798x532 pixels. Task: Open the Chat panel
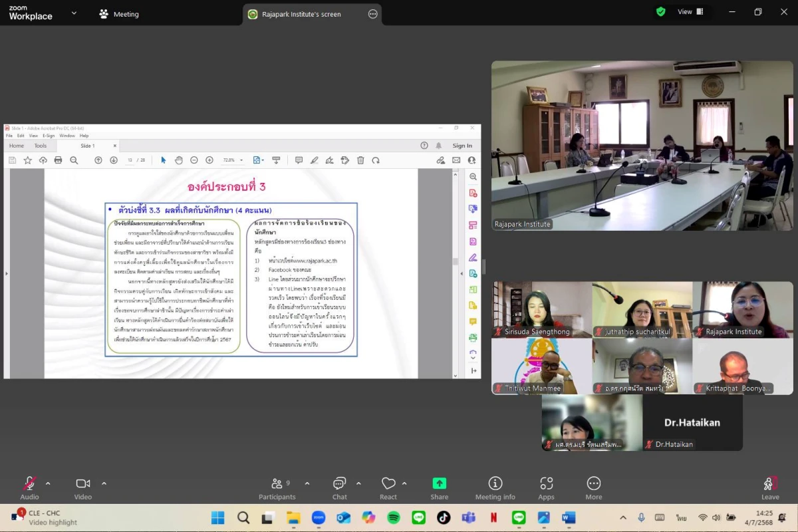339,487
